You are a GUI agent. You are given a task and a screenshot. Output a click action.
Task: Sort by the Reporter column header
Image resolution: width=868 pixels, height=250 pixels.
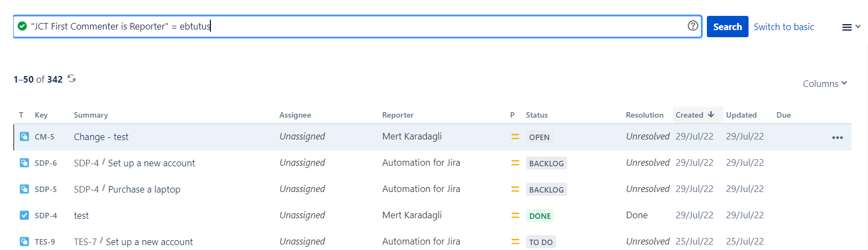398,115
